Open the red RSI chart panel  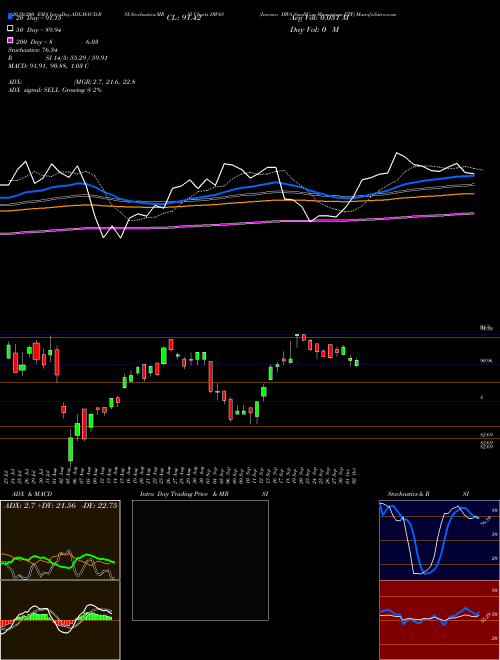(x=440, y=620)
